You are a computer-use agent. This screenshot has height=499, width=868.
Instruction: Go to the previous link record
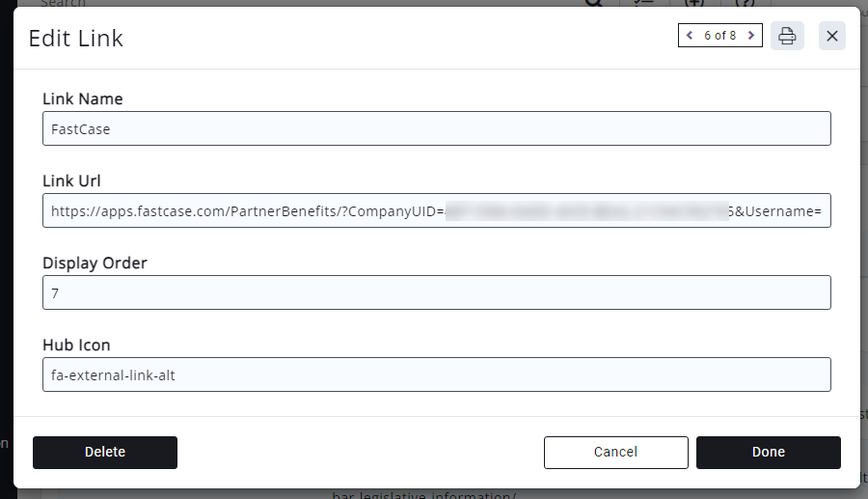pos(690,36)
